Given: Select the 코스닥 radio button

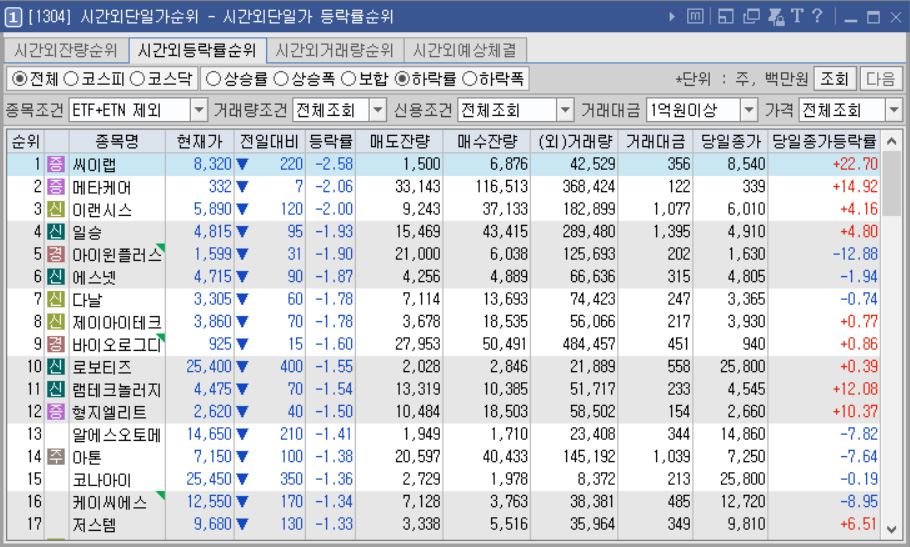Looking at the screenshot, I should click(x=138, y=79).
